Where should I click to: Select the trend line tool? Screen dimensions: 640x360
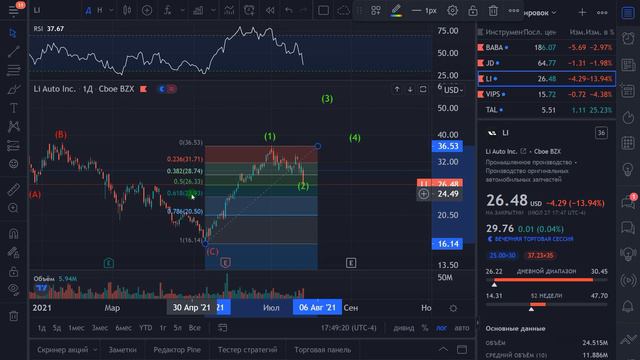coord(13,51)
